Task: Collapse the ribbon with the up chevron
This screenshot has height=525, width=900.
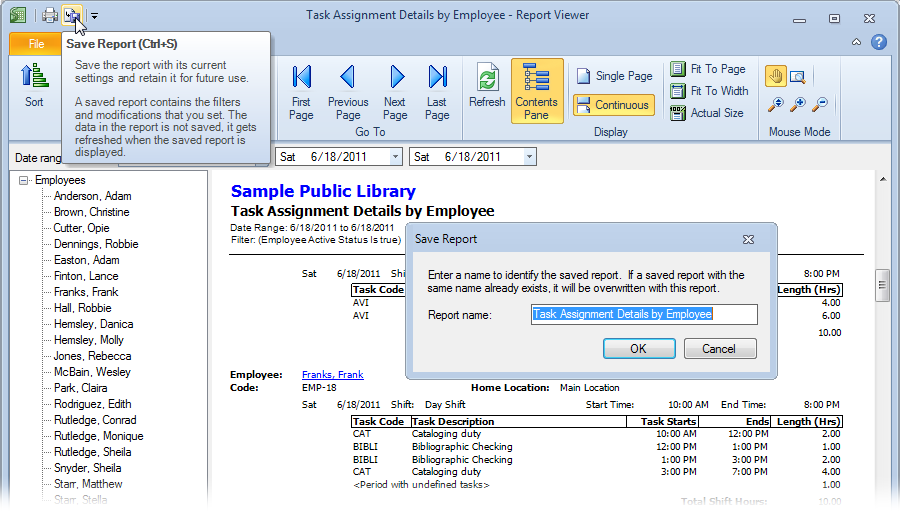Action: point(856,42)
